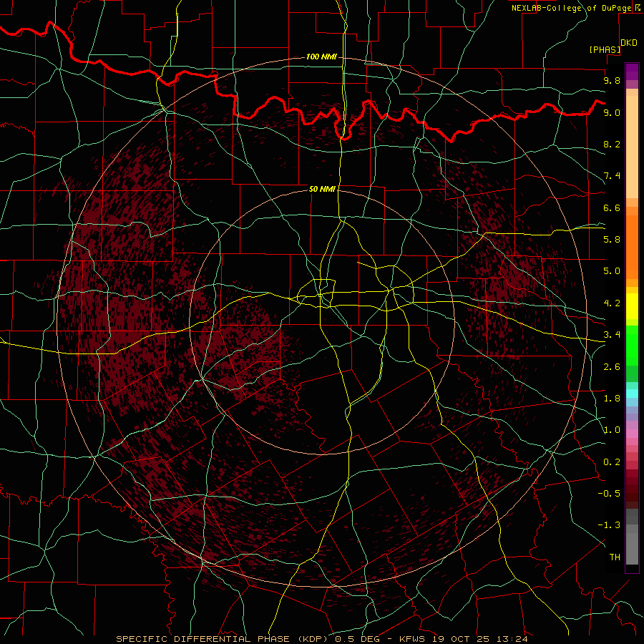644x644 pixels.
Task: Click the 4.2 value on the color scale
Action: tap(612, 303)
